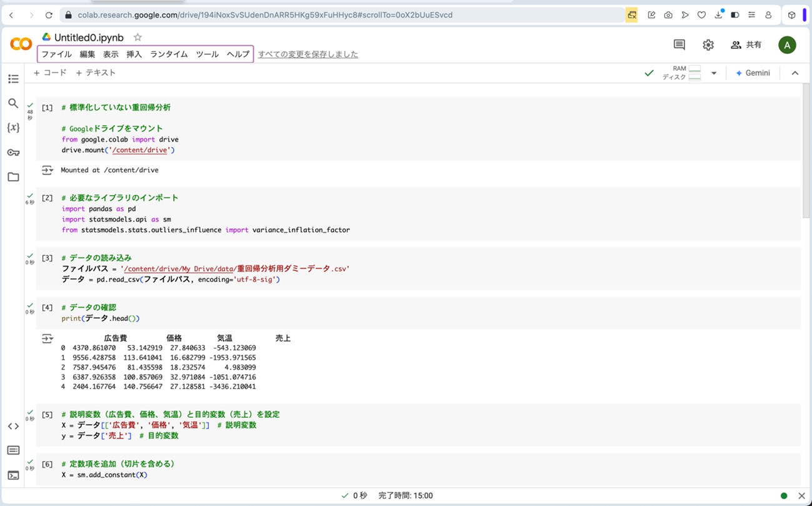This screenshot has height=506, width=812.
Task: Click the Colab CO logo
Action: pos(21,44)
